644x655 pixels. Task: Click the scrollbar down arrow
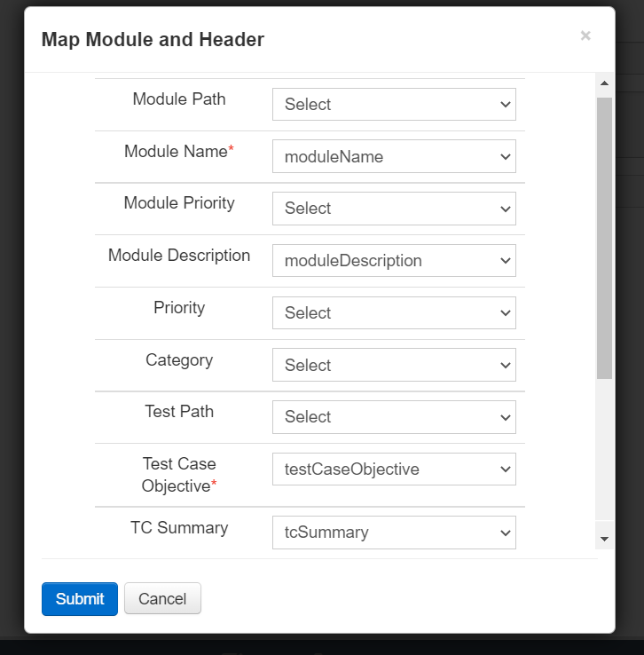pos(604,539)
